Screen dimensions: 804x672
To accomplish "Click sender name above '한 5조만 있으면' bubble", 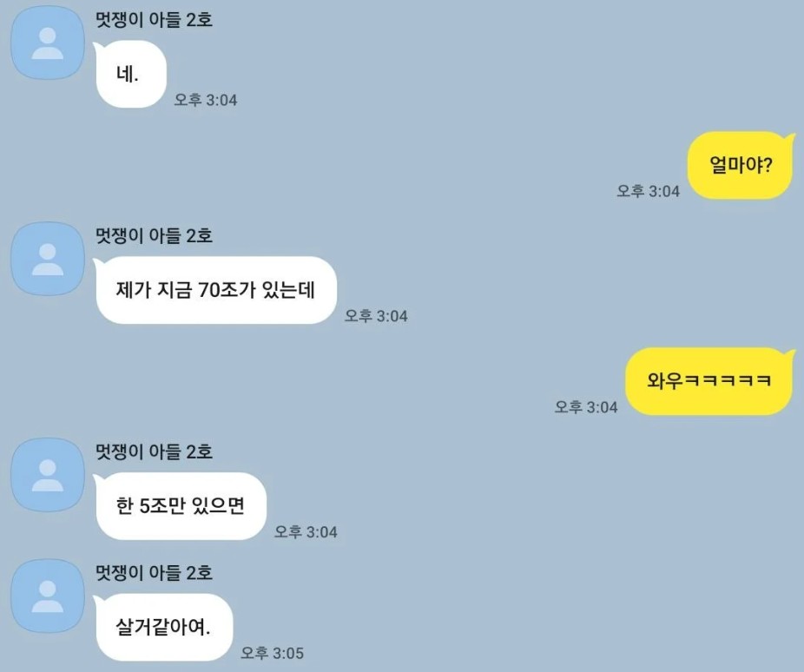I will pos(154,451).
